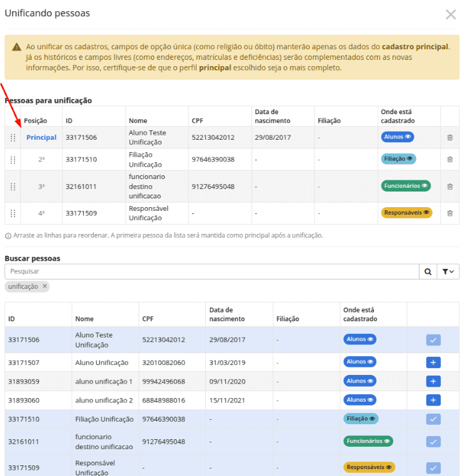Viewport: 465px width, 476px height.
Task: Add aluno unificação 1 with plus button
Action: coord(433,381)
